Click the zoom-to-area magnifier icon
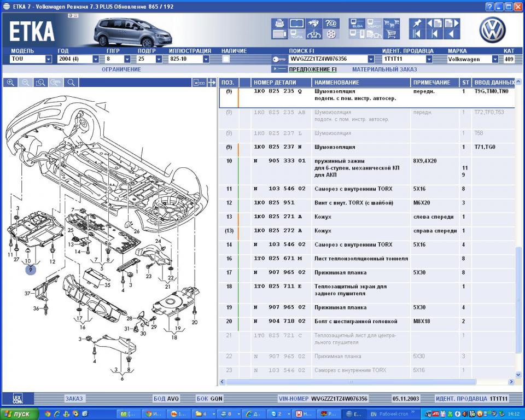This screenshot has height=420, width=525. tap(40, 83)
